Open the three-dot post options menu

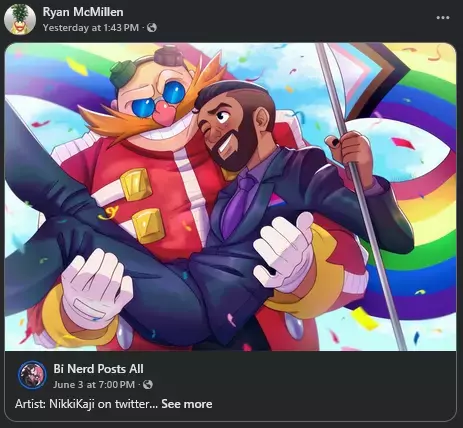(443, 18)
